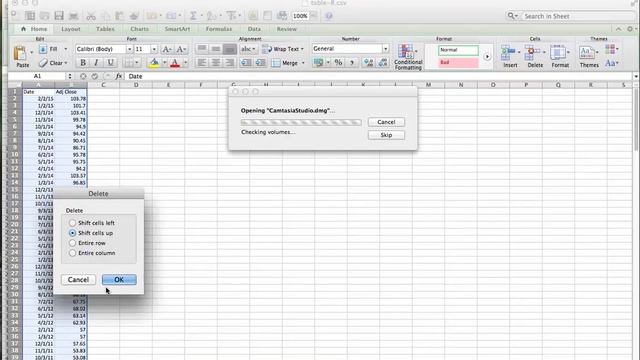The height and width of the screenshot is (360, 640).
Task: Switch to the Review tab
Action: point(287,29)
